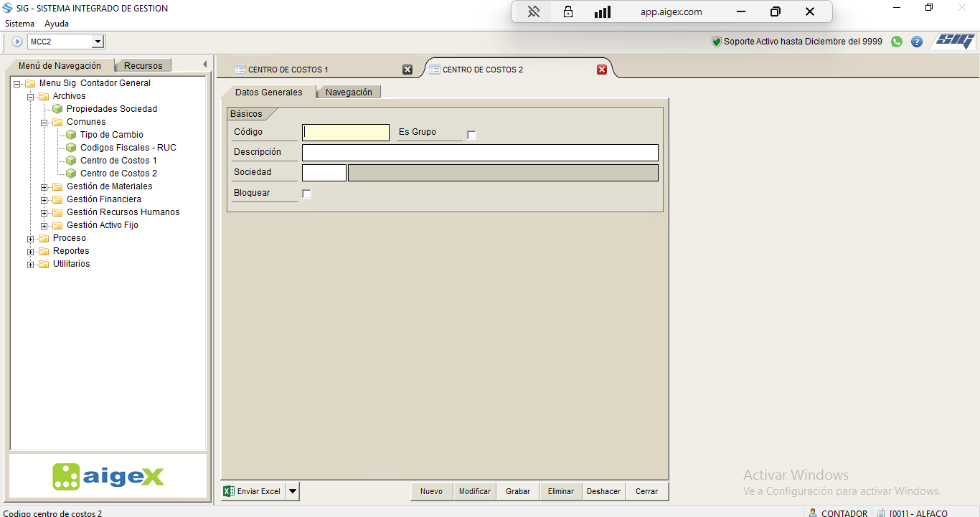This screenshot has width=980, height=517.
Task: Click the Deshacer button
Action: coord(603,491)
